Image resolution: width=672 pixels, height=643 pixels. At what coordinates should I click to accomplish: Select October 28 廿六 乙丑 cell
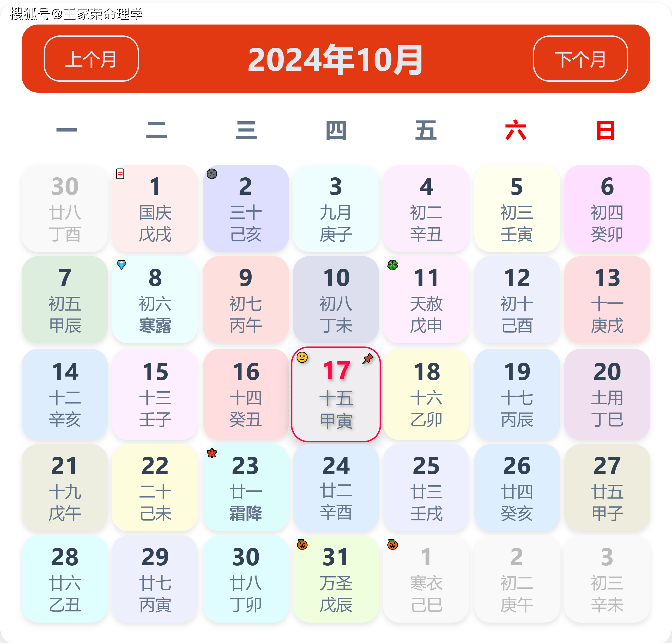pyautogui.click(x=65, y=579)
